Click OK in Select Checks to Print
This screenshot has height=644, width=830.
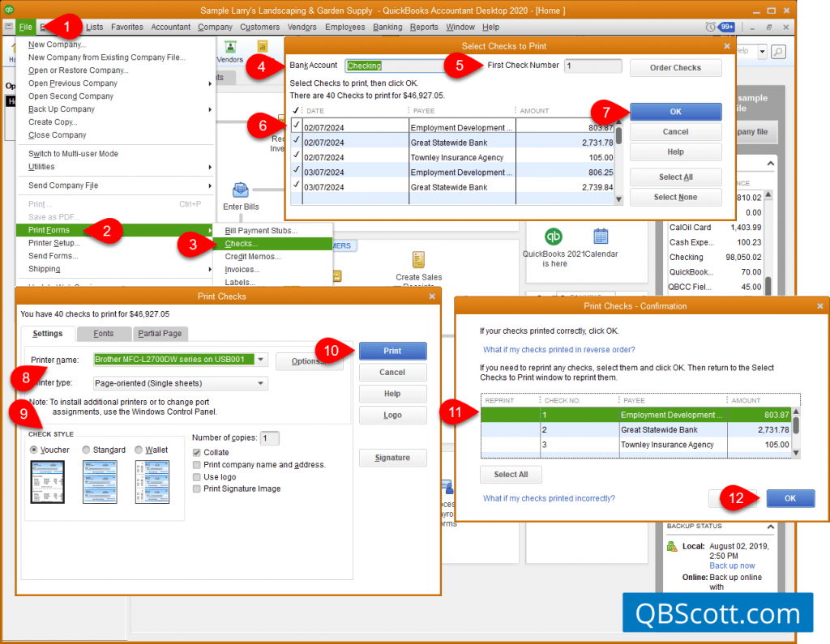point(675,112)
